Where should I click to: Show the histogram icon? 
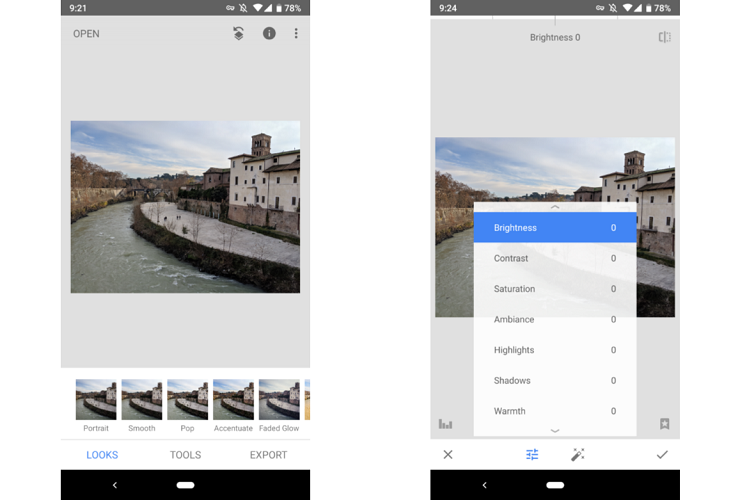tap(445, 424)
